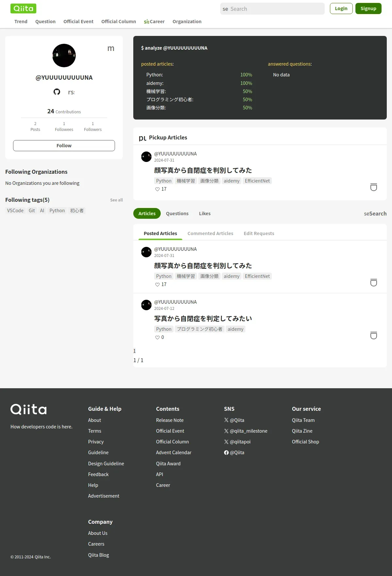The height and width of the screenshot is (576, 392).
Task: Click See all following tags
Action: (116, 200)
